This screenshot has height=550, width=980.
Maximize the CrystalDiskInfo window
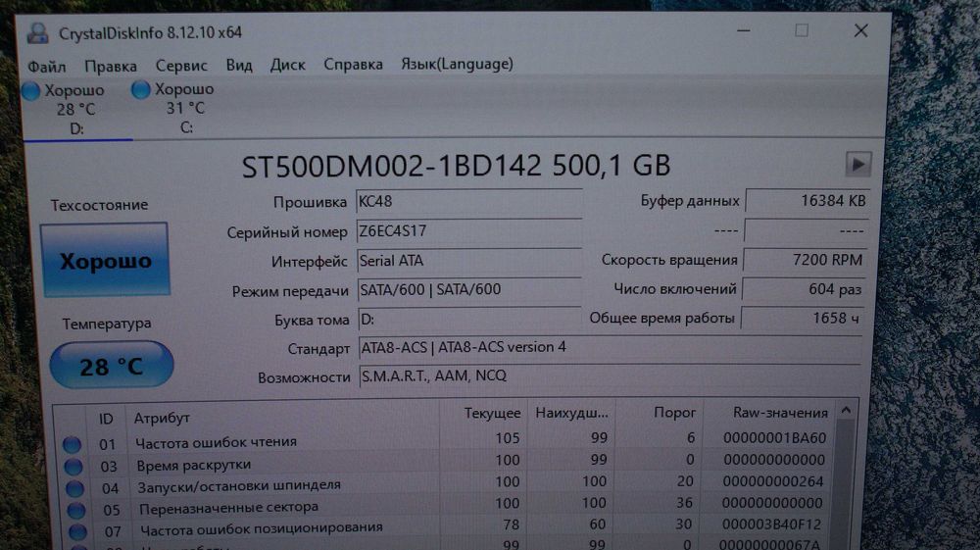click(x=802, y=30)
